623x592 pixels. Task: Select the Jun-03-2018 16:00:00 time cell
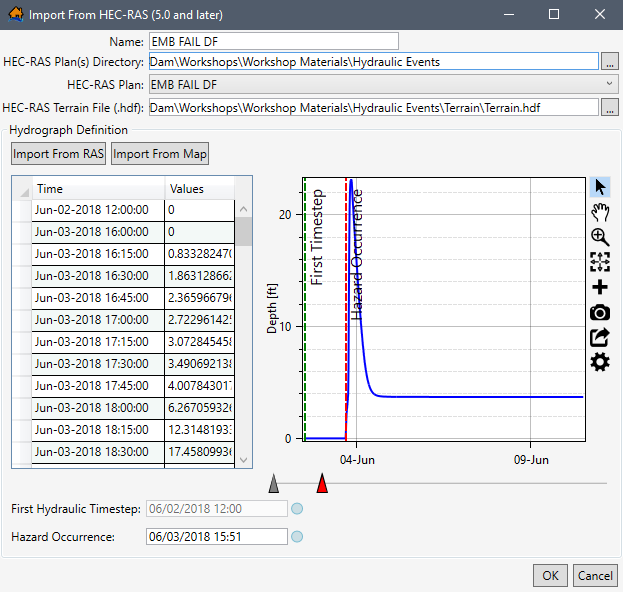pyautogui.click(x=98, y=232)
